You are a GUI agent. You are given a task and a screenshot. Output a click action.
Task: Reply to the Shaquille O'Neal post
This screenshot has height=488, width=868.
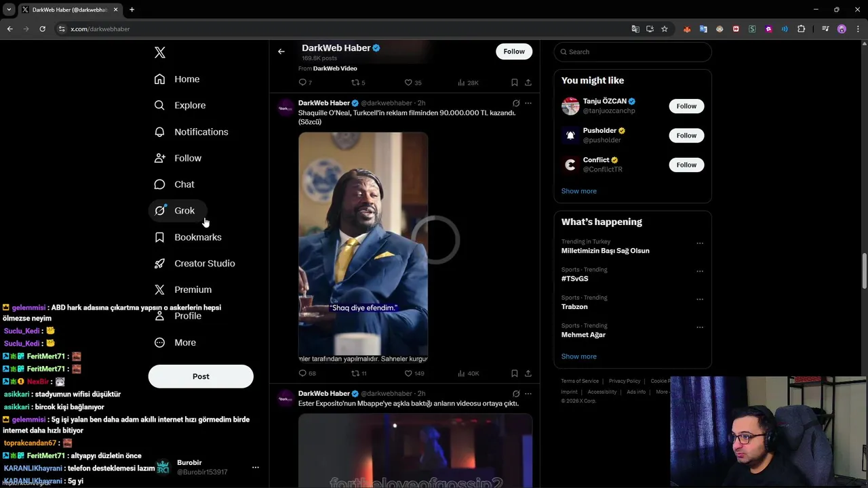pyautogui.click(x=302, y=373)
